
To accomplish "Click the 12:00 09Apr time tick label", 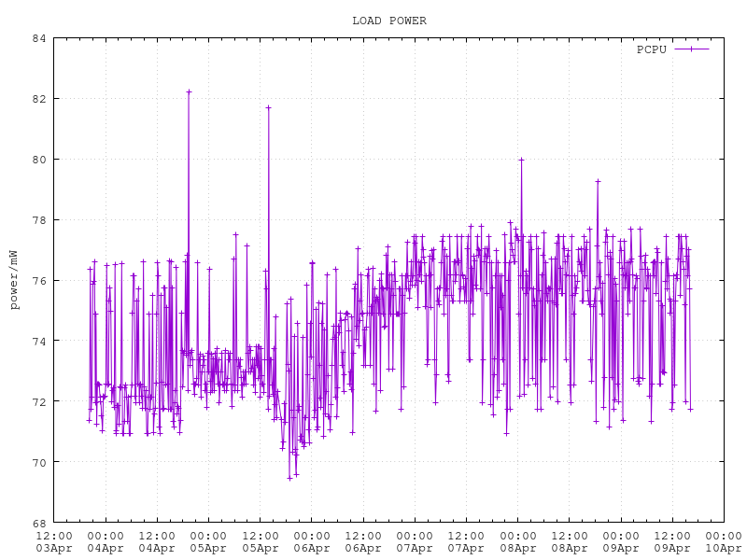I will point(671,541).
